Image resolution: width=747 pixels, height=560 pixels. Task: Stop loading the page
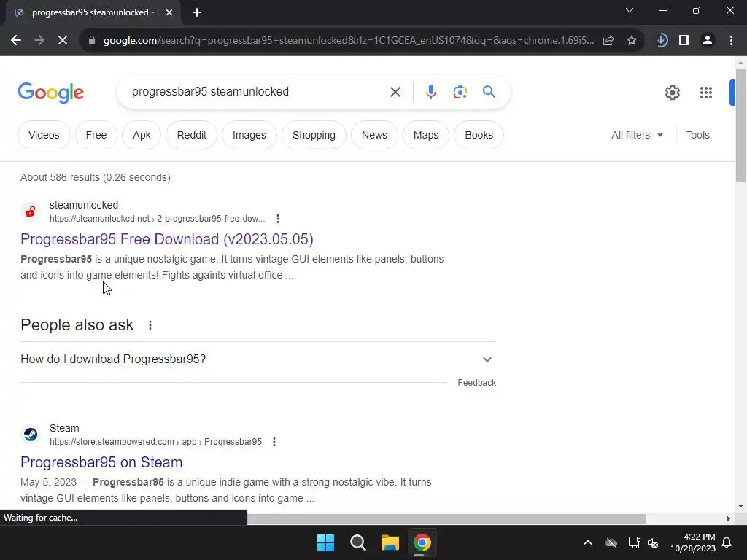click(63, 41)
